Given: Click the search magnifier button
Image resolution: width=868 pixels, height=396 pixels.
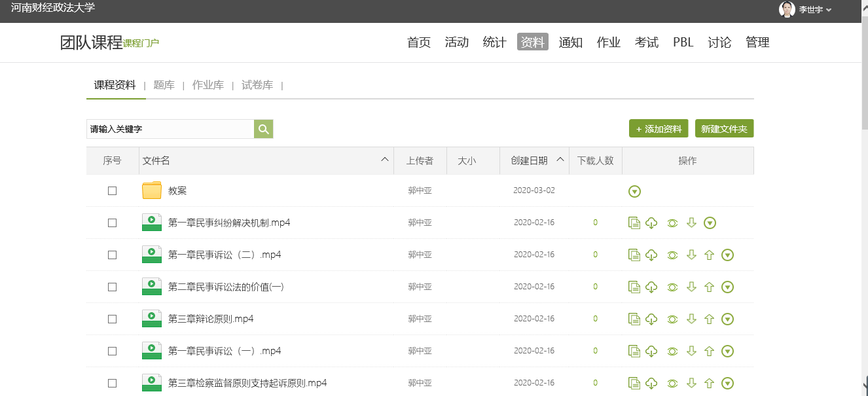Looking at the screenshot, I should 263,130.
